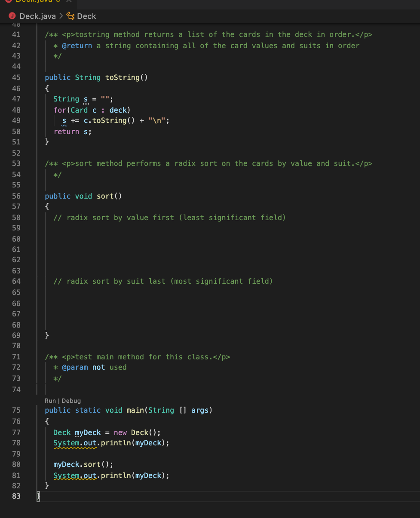Click the 'for(Card c : deck)' statement
The width and height of the screenshot is (420, 518).
click(92, 110)
